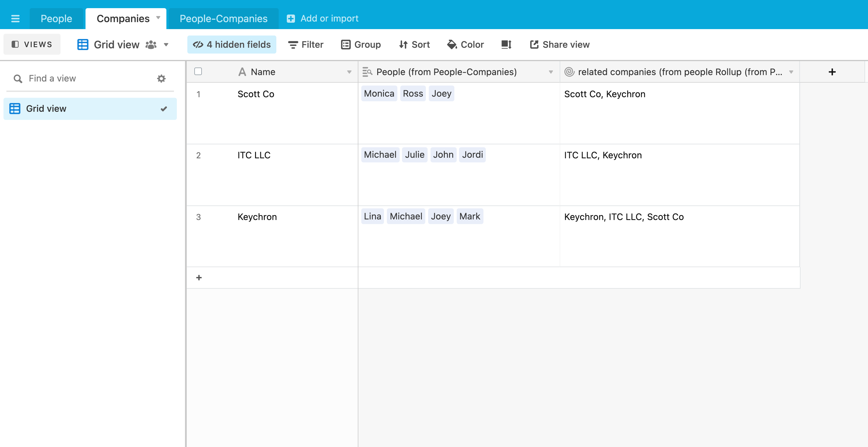Click the collaborative view people icon
The image size is (868, 447).
click(151, 45)
